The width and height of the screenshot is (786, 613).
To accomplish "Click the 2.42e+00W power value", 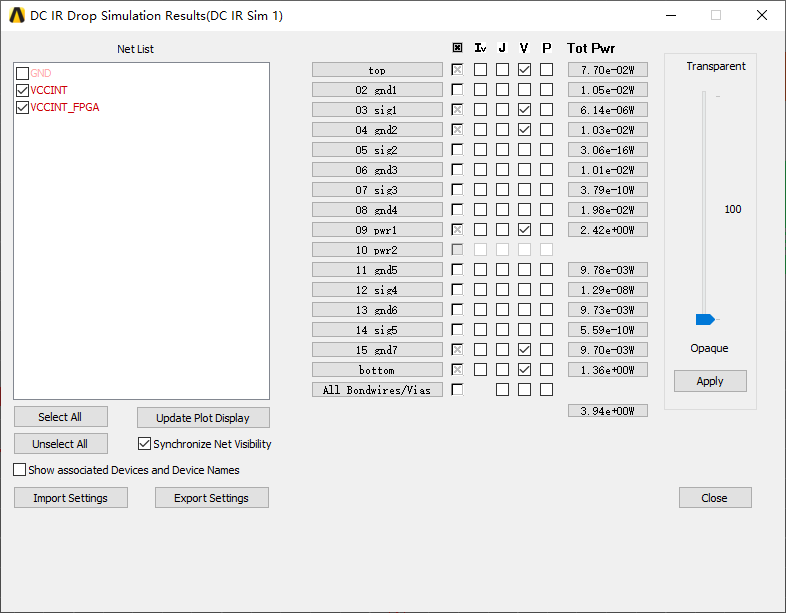I will point(608,230).
